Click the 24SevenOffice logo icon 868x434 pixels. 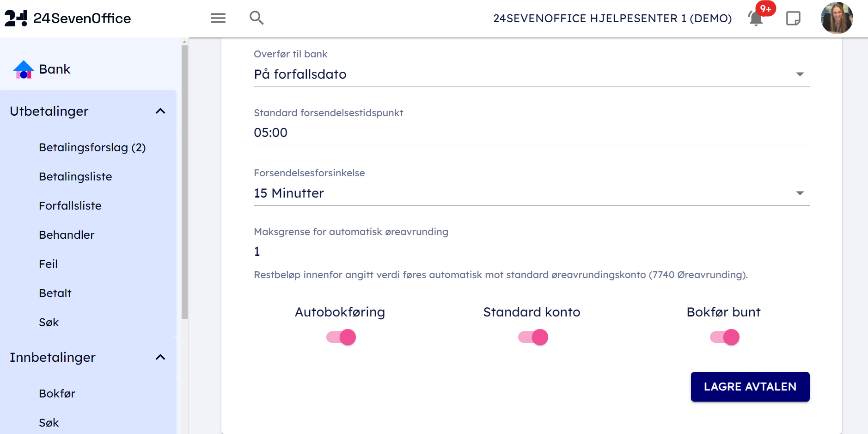point(16,18)
